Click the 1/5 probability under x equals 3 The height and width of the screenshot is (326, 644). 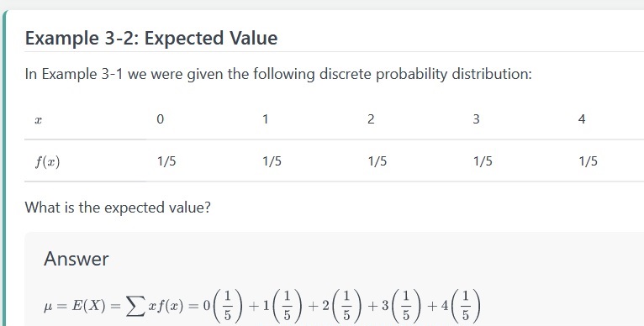click(x=483, y=161)
